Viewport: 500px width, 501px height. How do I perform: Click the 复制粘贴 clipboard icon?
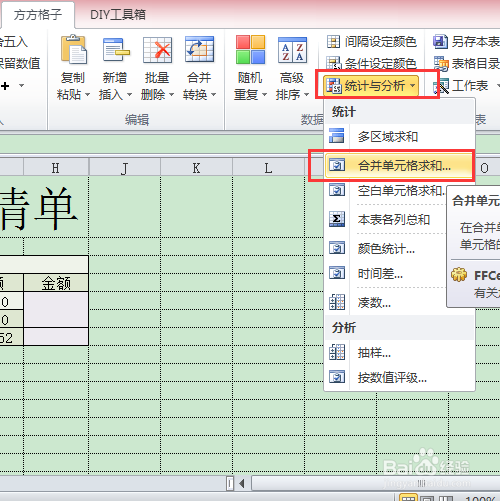tap(74, 50)
